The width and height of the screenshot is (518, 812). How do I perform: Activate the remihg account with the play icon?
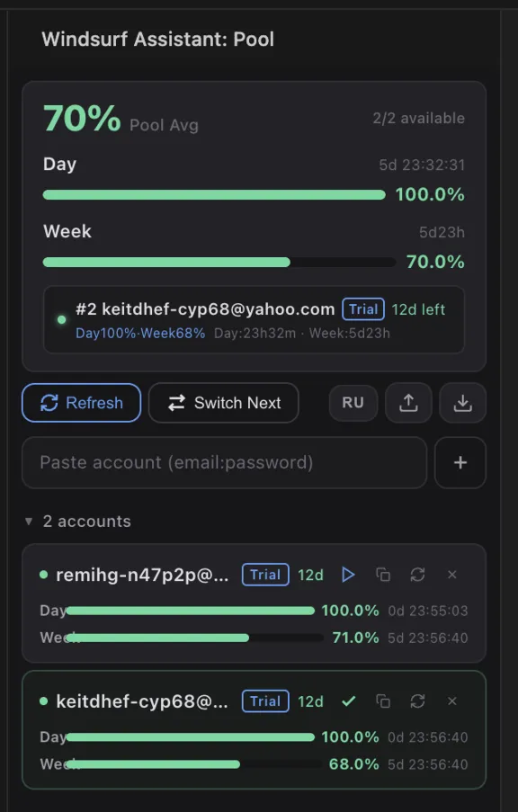click(x=348, y=575)
